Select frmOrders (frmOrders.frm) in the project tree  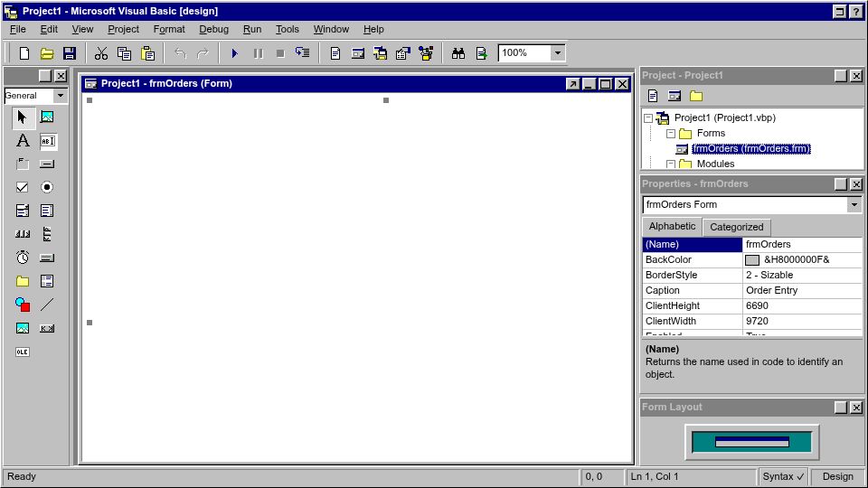[750, 149]
